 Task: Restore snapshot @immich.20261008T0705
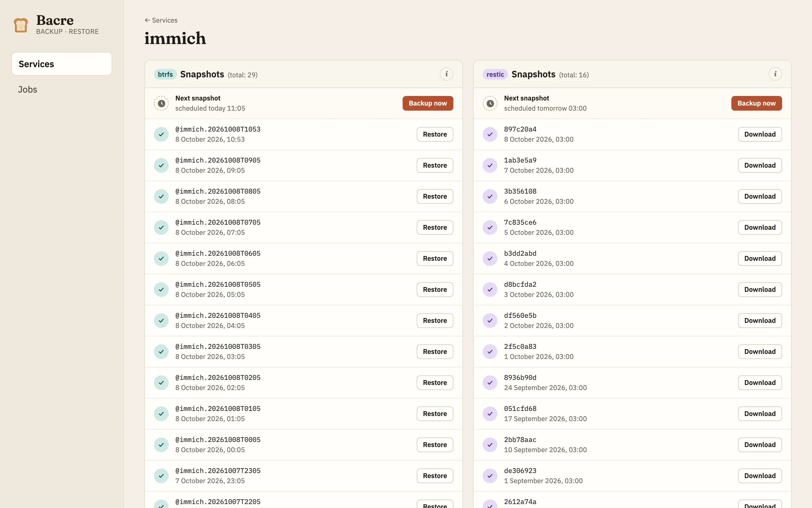(435, 227)
